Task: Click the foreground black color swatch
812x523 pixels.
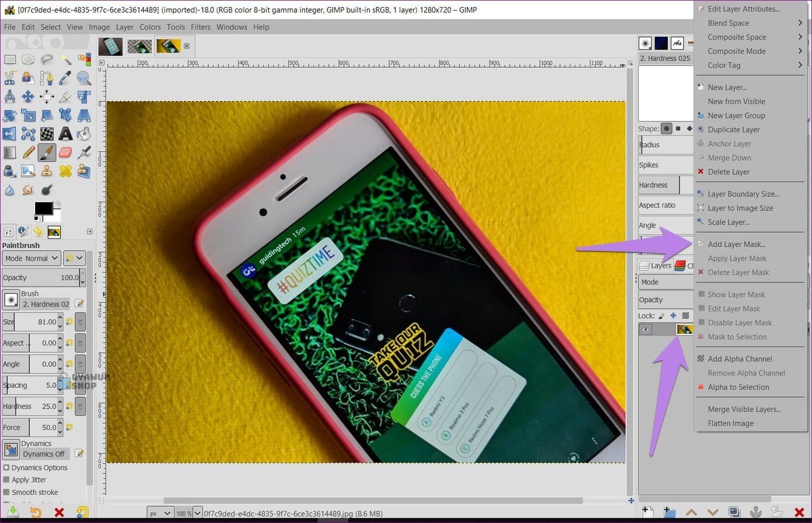Action: (x=43, y=208)
